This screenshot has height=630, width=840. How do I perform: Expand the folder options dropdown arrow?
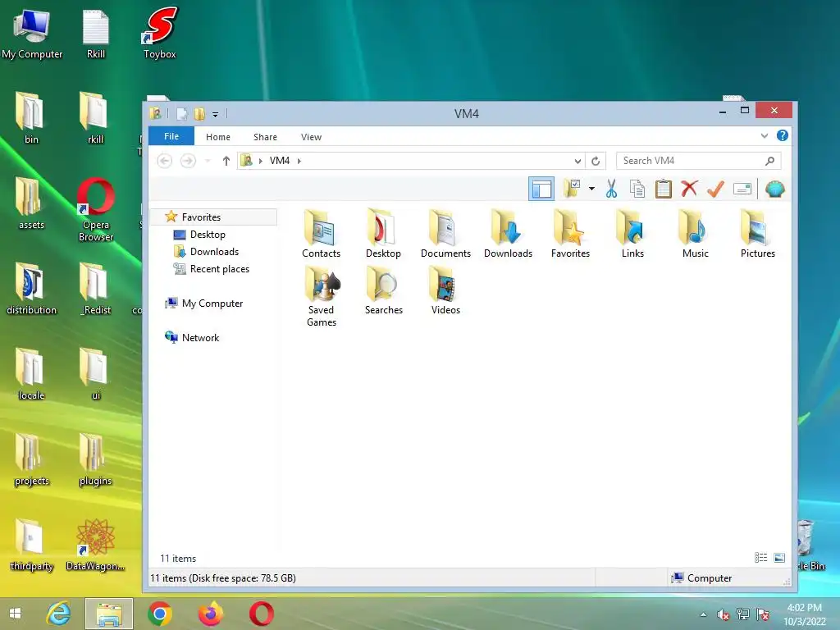pos(591,189)
